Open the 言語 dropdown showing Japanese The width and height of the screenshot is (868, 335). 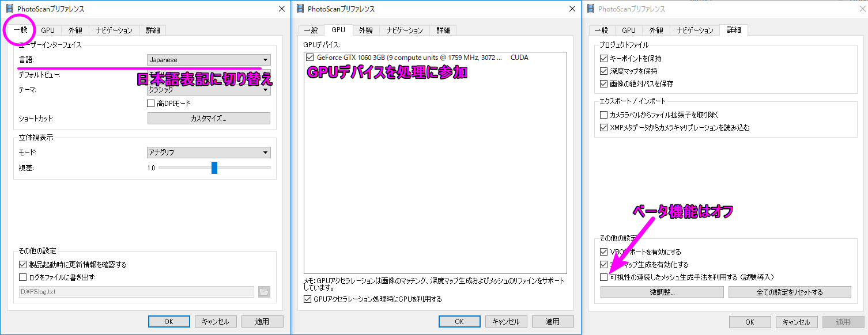209,60
